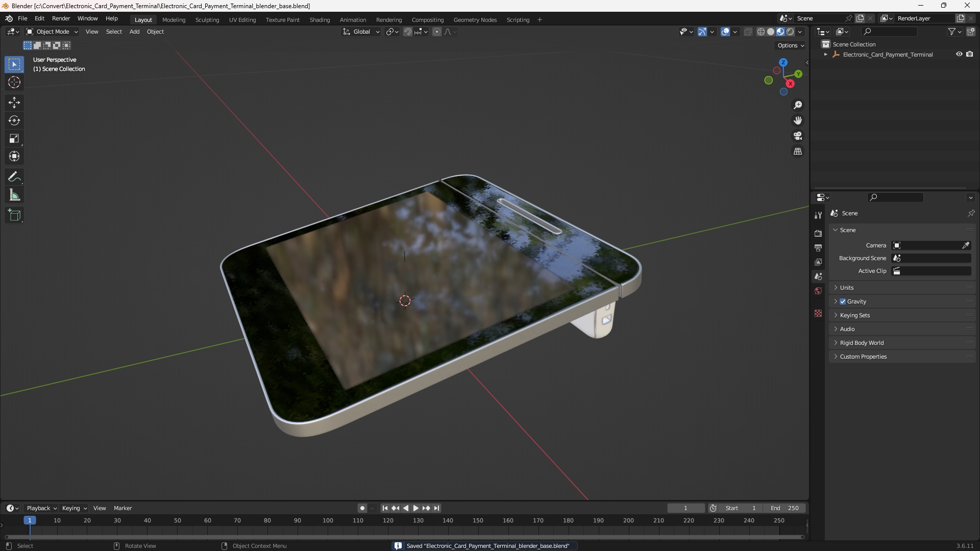Open the Options dropdown in viewport
The height and width of the screenshot is (551, 980).
pyautogui.click(x=791, y=45)
